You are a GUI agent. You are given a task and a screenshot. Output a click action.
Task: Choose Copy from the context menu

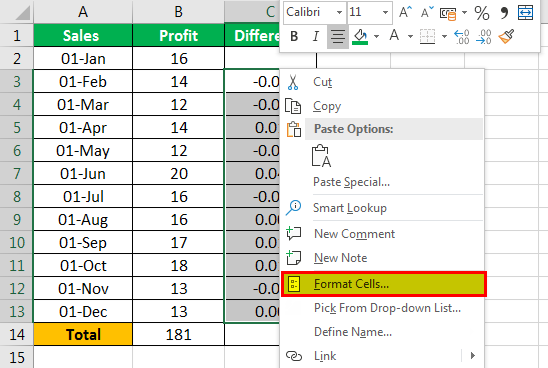pos(382,106)
